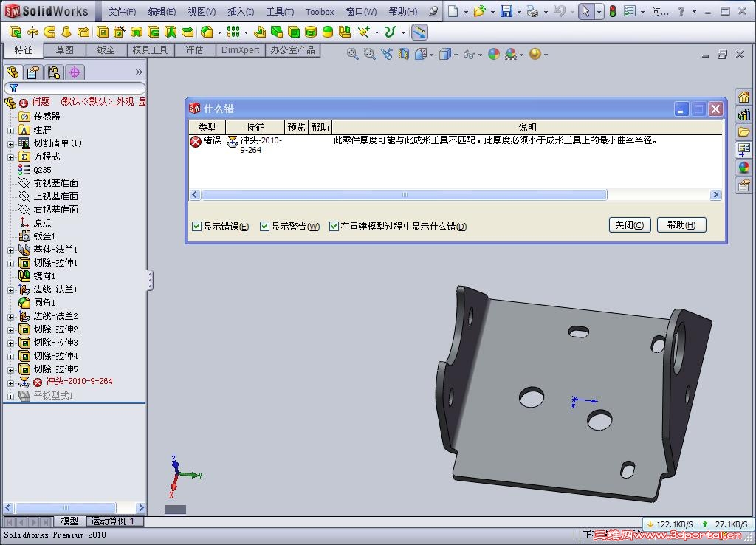Open the Fillet dropdown arrow
Viewport: 756px width, 545px height.
click(219, 32)
